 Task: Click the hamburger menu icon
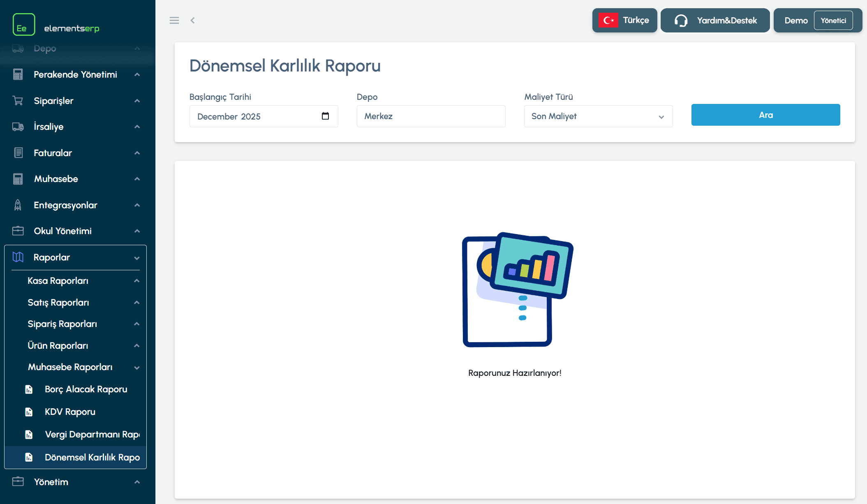point(174,20)
